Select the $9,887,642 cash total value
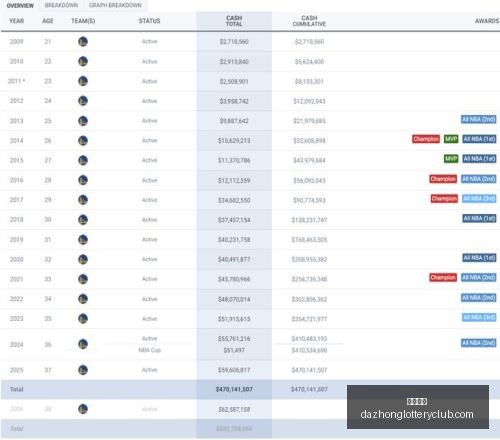500x440 pixels. pyautogui.click(x=234, y=121)
